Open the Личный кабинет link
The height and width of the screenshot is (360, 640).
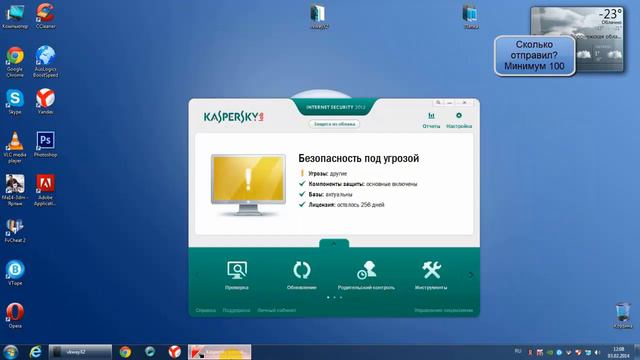[276, 310]
